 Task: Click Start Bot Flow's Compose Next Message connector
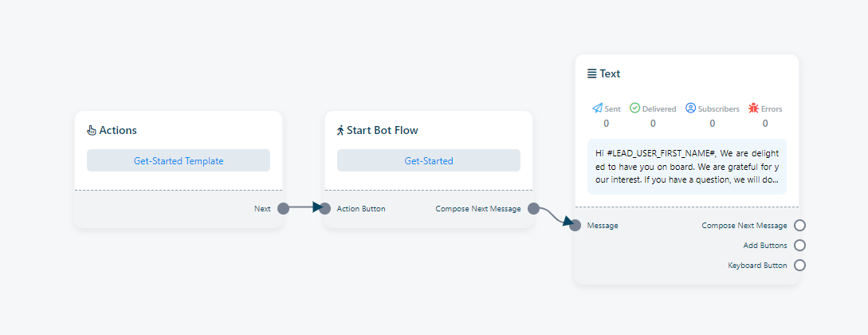coord(533,209)
